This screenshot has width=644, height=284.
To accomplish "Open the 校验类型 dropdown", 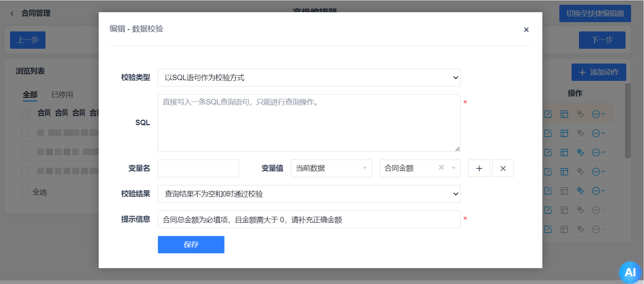I will (309, 78).
